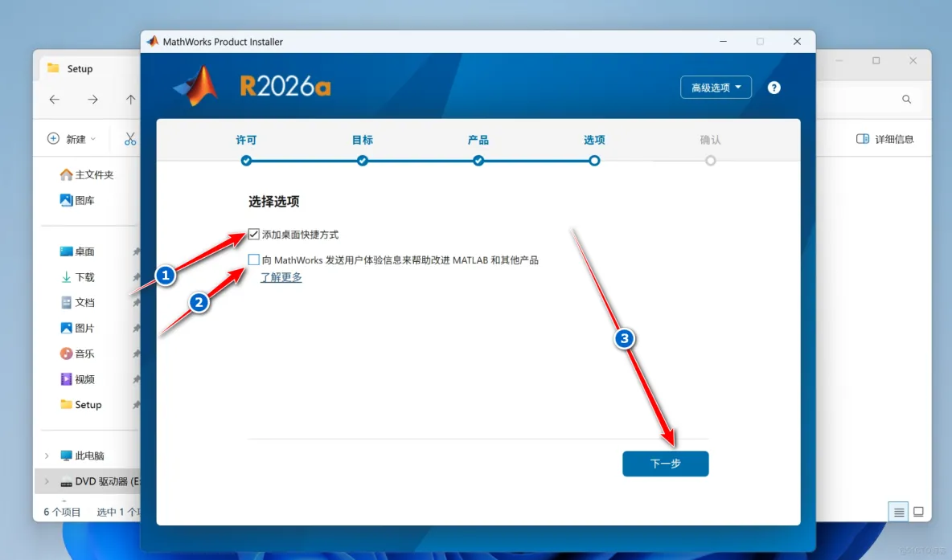Click the MathWorks icon in title bar
952x560 pixels.
click(x=153, y=41)
